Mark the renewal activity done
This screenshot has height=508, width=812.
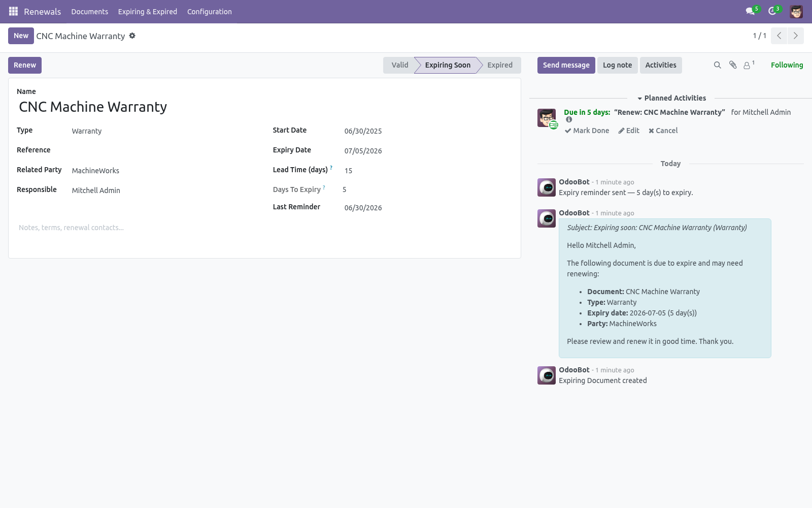point(587,131)
